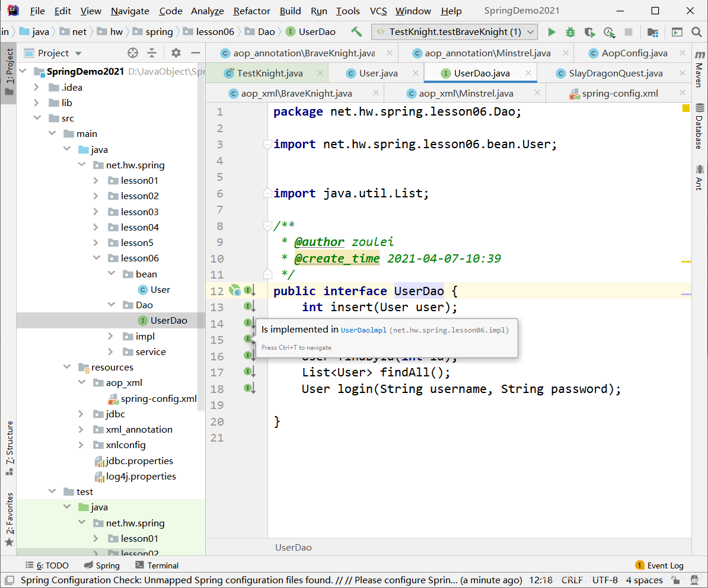Open the Database tool window
The image size is (708, 588).
[x=700, y=126]
